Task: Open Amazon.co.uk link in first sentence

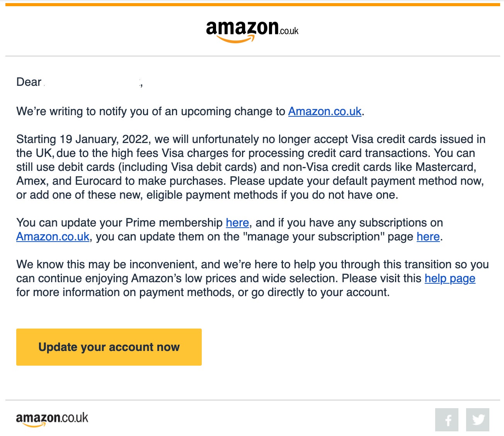Action: (325, 111)
